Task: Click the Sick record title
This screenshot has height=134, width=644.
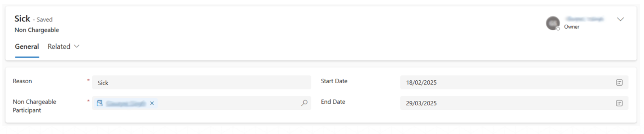Action: click(22, 19)
